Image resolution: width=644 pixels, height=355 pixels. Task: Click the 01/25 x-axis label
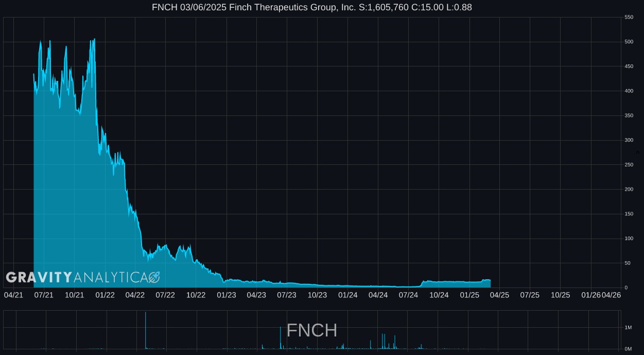tap(469, 295)
